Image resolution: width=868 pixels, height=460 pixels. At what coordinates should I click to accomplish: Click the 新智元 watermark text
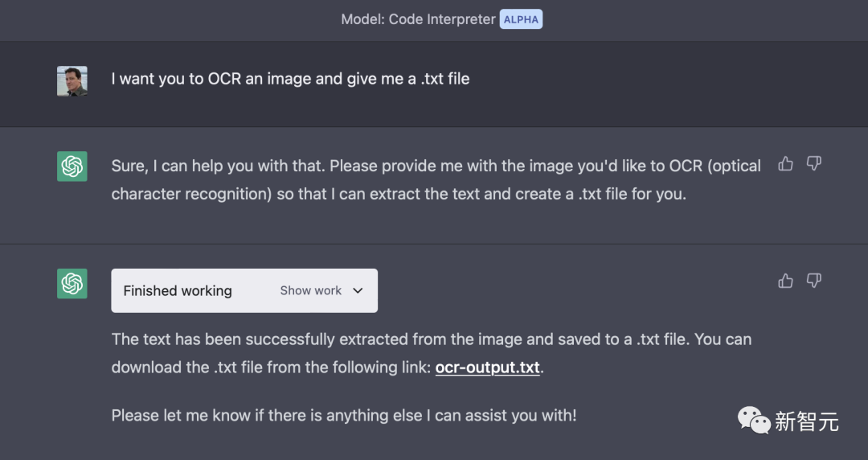tap(807, 421)
